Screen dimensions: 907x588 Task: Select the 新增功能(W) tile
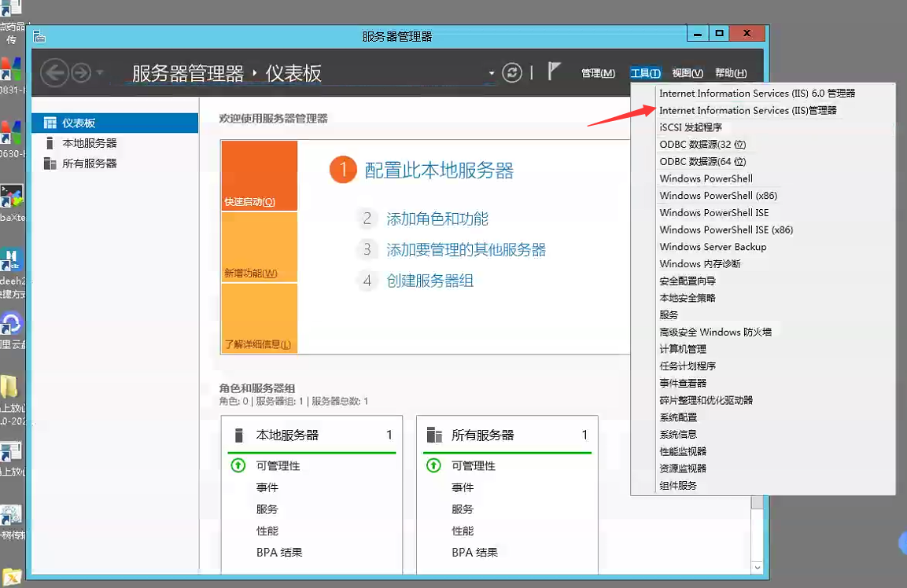point(259,247)
